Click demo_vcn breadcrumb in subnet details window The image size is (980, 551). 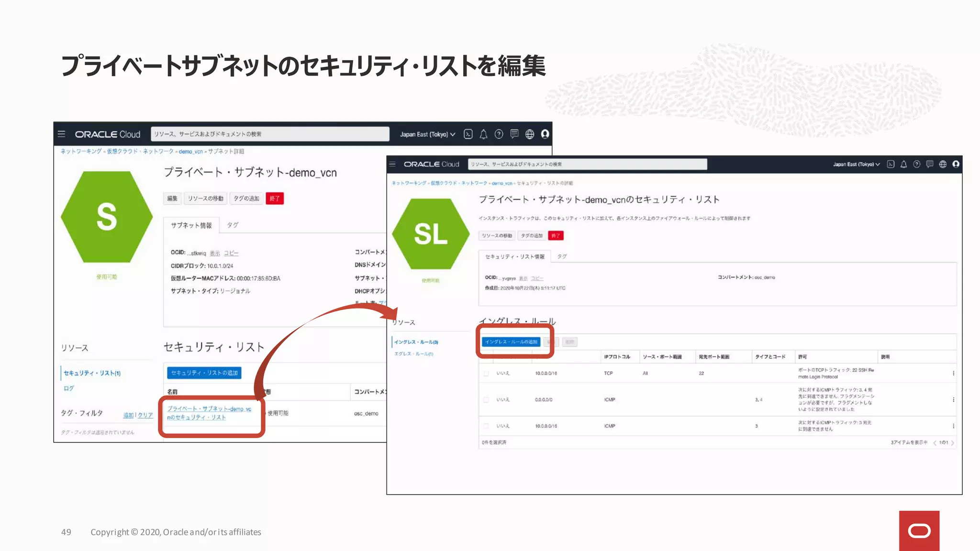click(191, 152)
